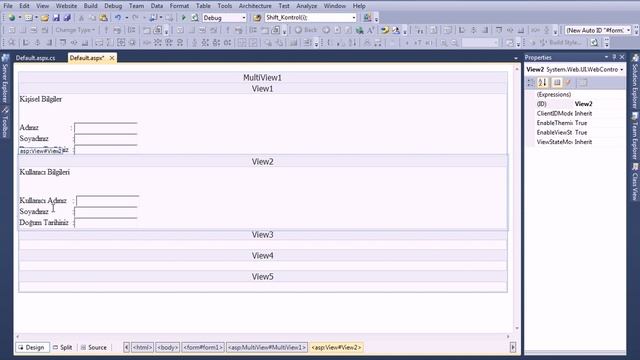Open the Format menu

[179, 6]
